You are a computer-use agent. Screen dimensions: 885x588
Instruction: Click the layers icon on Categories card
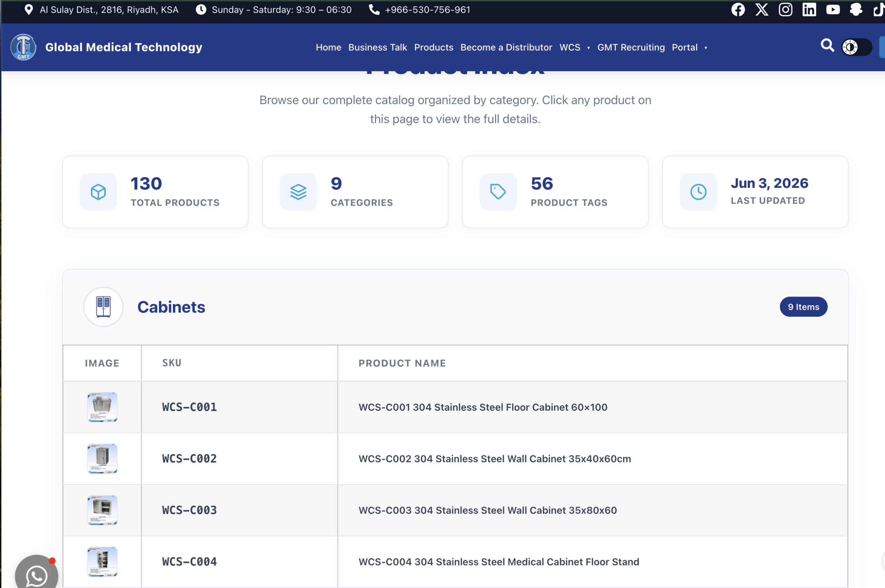pos(298,192)
